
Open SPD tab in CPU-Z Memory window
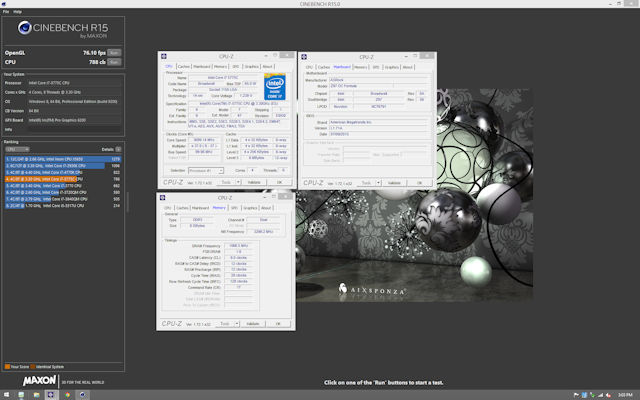pyautogui.click(x=234, y=208)
